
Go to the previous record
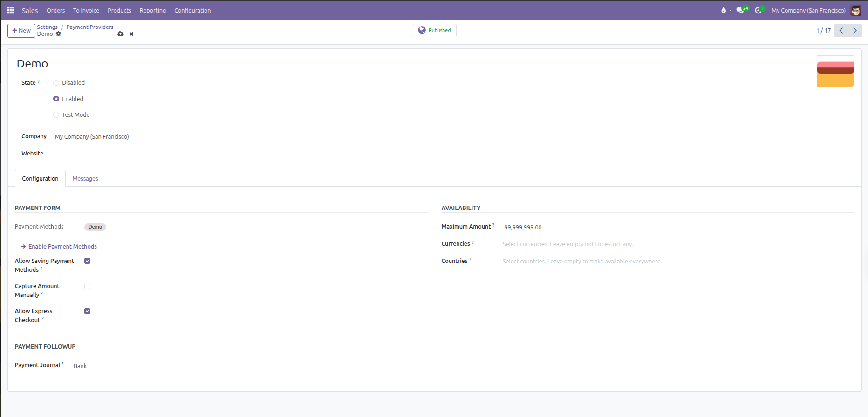(x=841, y=31)
